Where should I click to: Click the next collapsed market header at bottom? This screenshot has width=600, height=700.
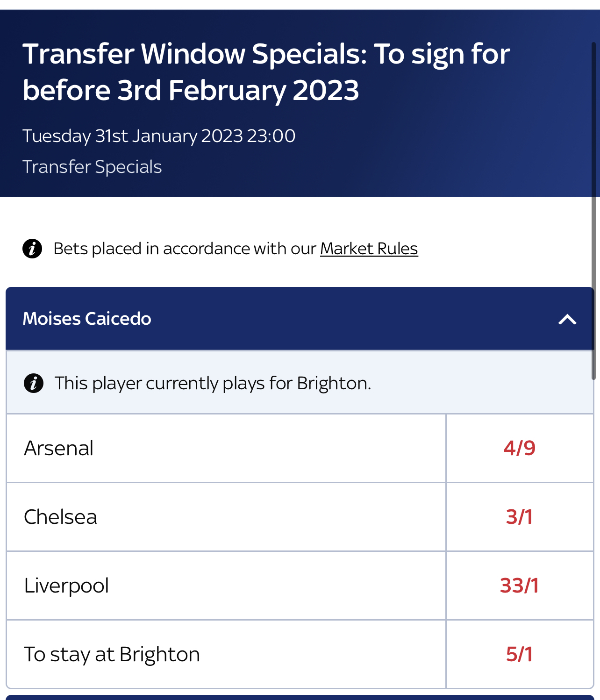click(x=300, y=697)
